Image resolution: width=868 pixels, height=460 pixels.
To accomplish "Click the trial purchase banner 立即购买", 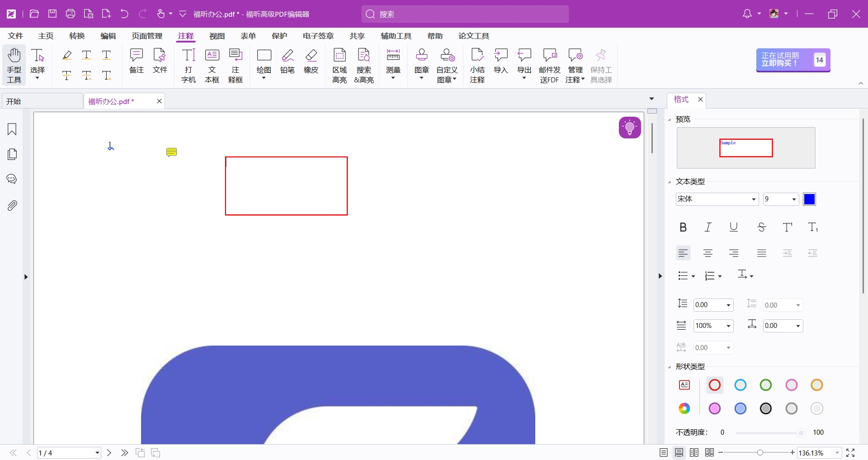I will click(793, 60).
